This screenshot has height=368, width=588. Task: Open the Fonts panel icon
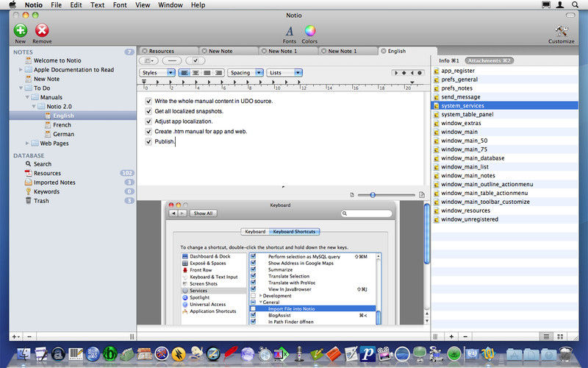click(289, 31)
